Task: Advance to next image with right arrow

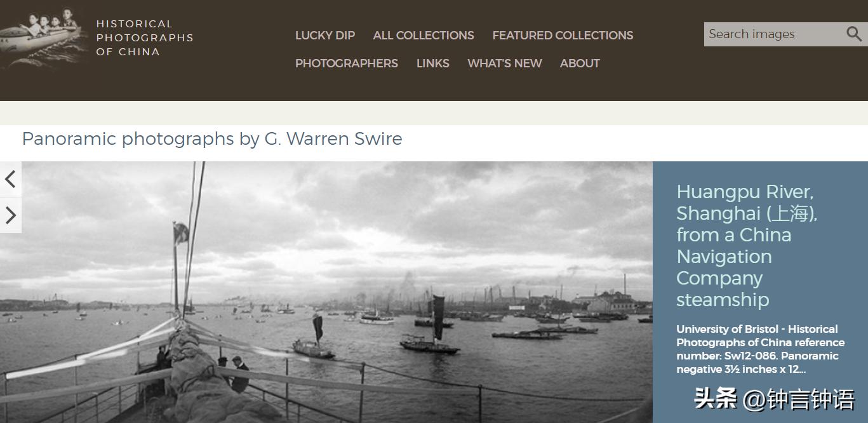Action: click(x=10, y=215)
